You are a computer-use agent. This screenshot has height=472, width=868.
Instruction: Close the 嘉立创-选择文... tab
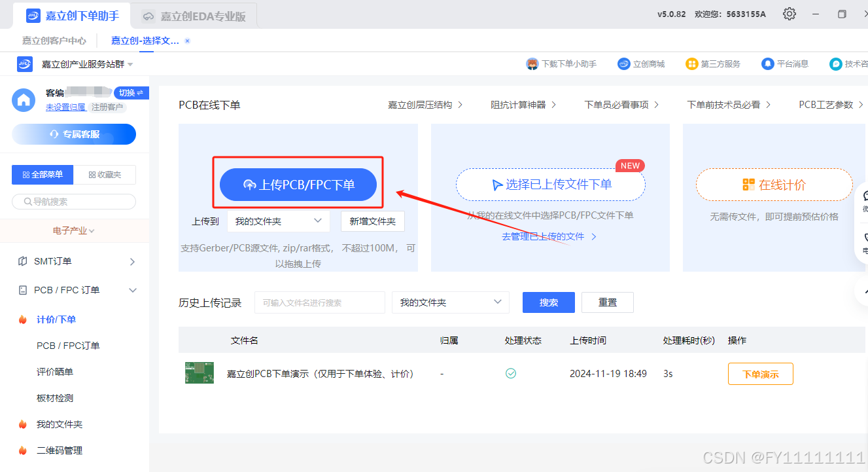coord(187,41)
